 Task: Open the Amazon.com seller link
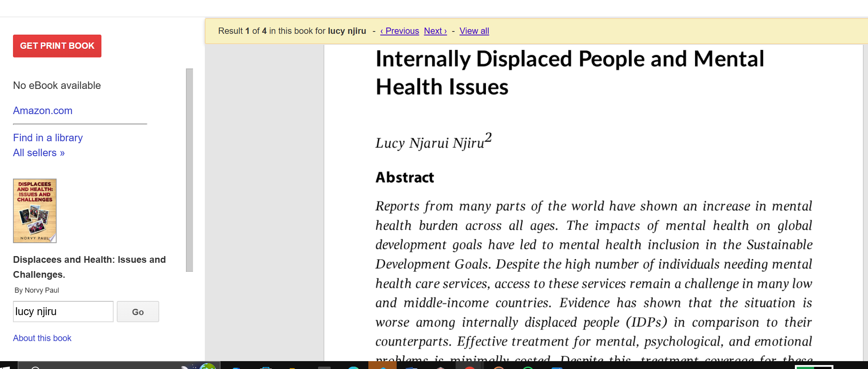42,111
